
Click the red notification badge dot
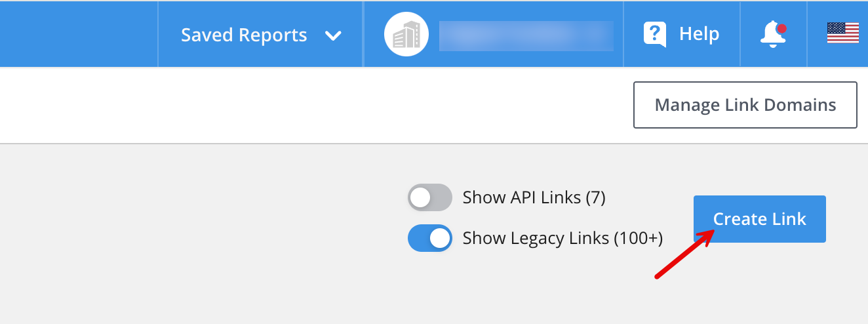tap(781, 28)
